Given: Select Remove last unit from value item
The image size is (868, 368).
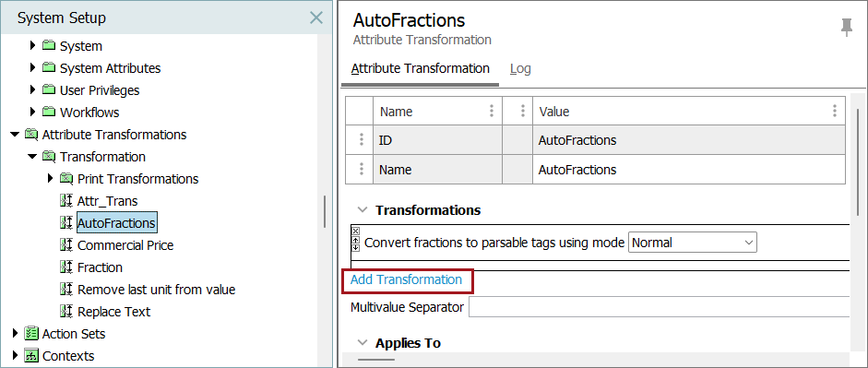Looking at the screenshot, I should coord(157,290).
